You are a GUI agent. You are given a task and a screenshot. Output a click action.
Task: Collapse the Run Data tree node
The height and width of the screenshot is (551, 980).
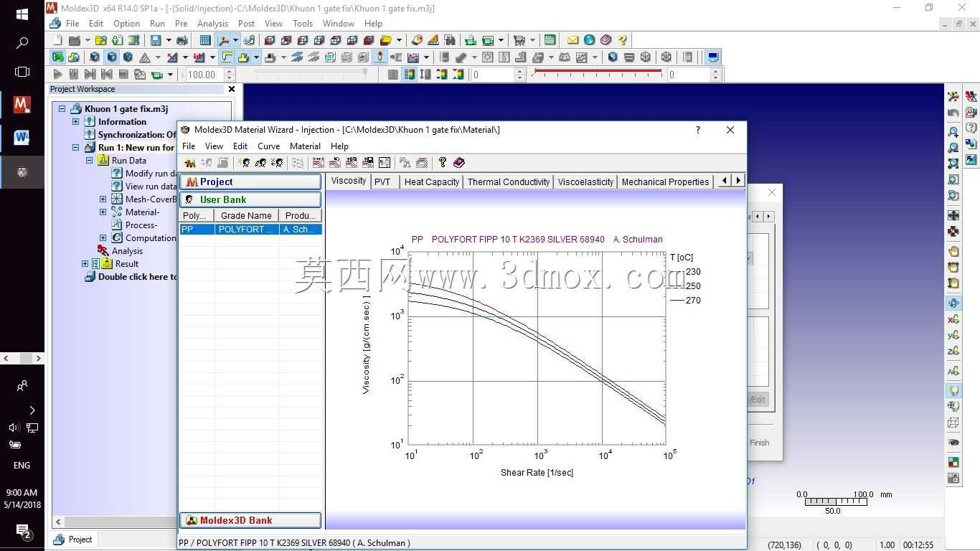[90, 161]
